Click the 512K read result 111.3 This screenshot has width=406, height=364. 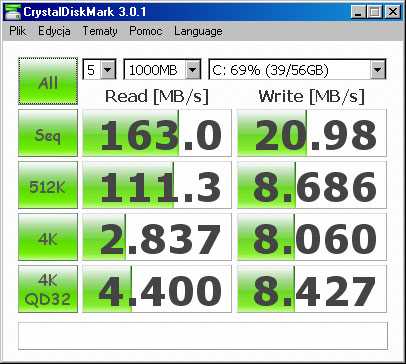click(x=157, y=185)
